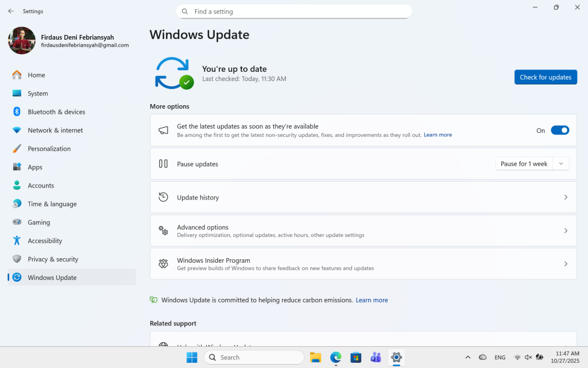Click the Settings gear taskbar icon
The image size is (588, 368).
tap(396, 358)
